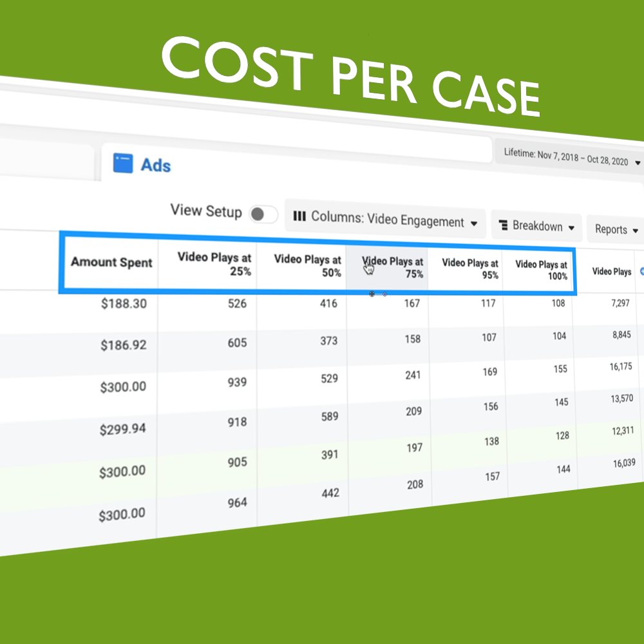Image resolution: width=644 pixels, height=644 pixels.
Task: Click the 905 value in 25% column
Action: (238, 462)
